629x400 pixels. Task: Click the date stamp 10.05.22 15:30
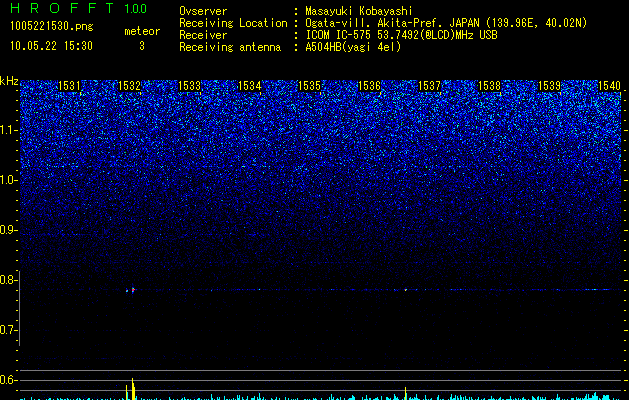click(51, 46)
